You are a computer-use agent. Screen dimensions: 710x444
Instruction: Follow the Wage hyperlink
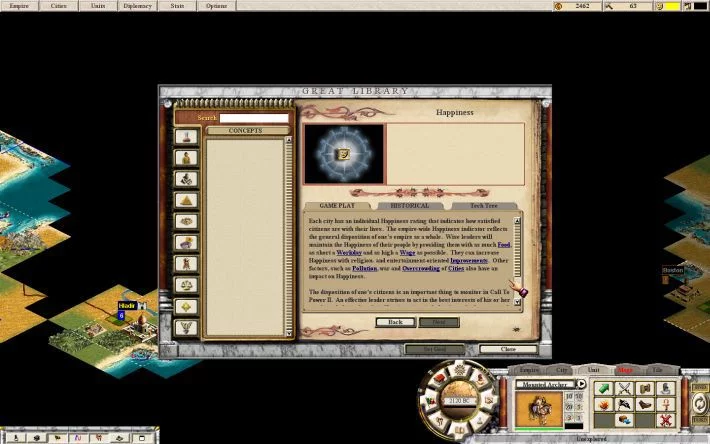tap(407, 253)
